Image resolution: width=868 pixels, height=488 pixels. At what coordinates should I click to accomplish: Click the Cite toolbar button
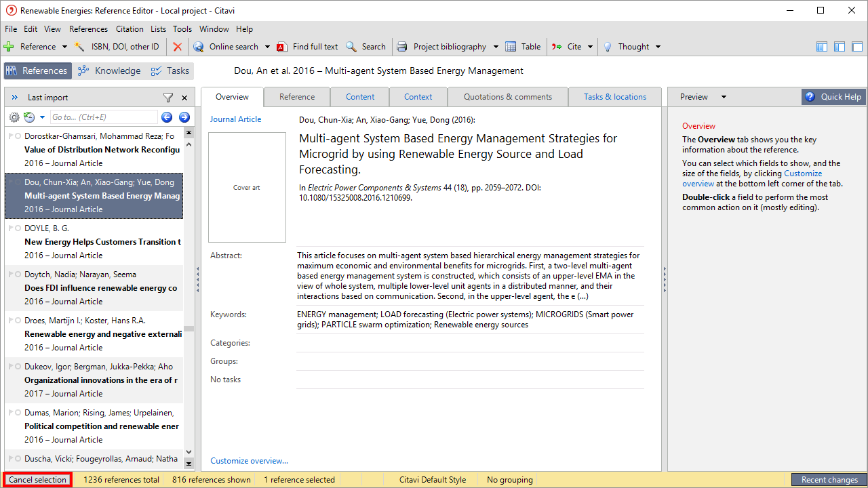pyautogui.click(x=567, y=47)
